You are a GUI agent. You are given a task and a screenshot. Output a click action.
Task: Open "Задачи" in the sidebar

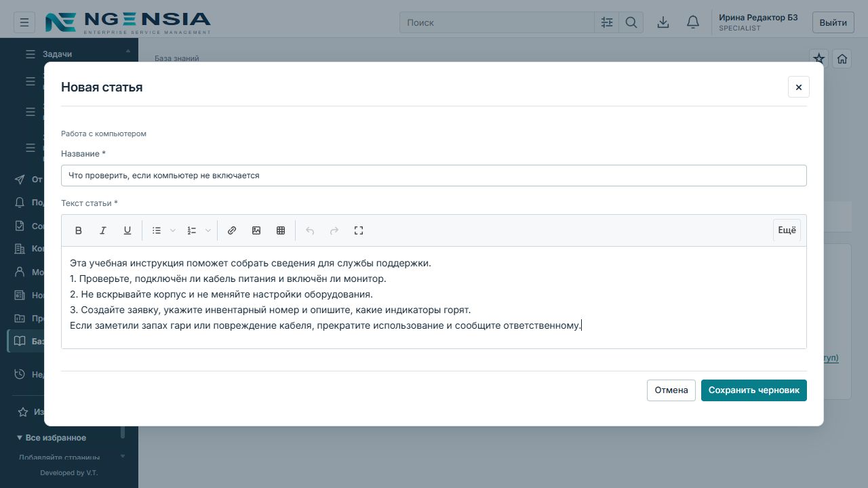(x=57, y=54)
